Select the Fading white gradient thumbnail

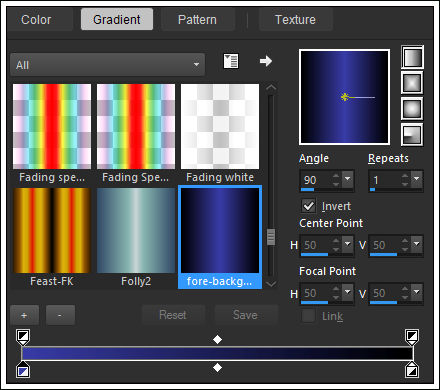click(x=220, y=126)
